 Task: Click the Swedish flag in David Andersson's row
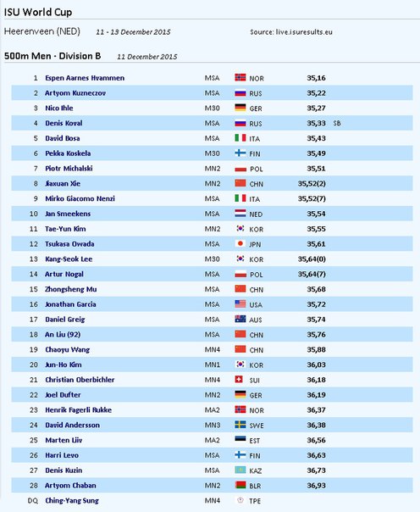point(240,425)
